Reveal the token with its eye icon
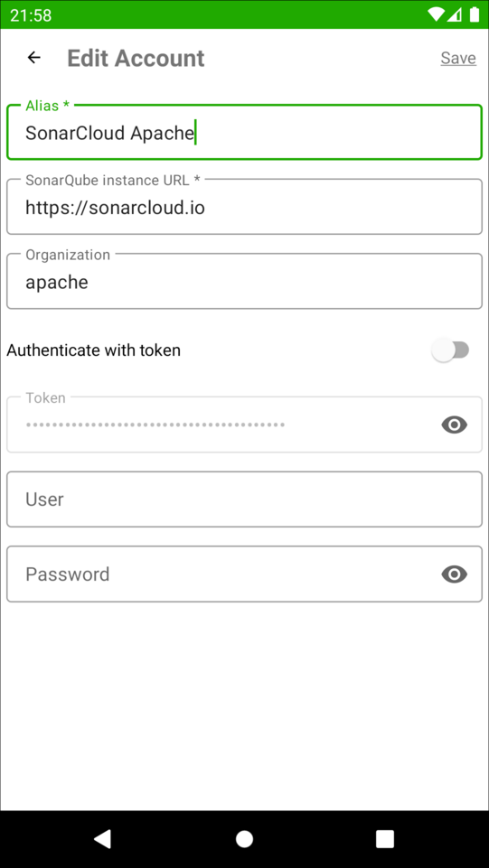489x868 pixels. coord(454,425)
